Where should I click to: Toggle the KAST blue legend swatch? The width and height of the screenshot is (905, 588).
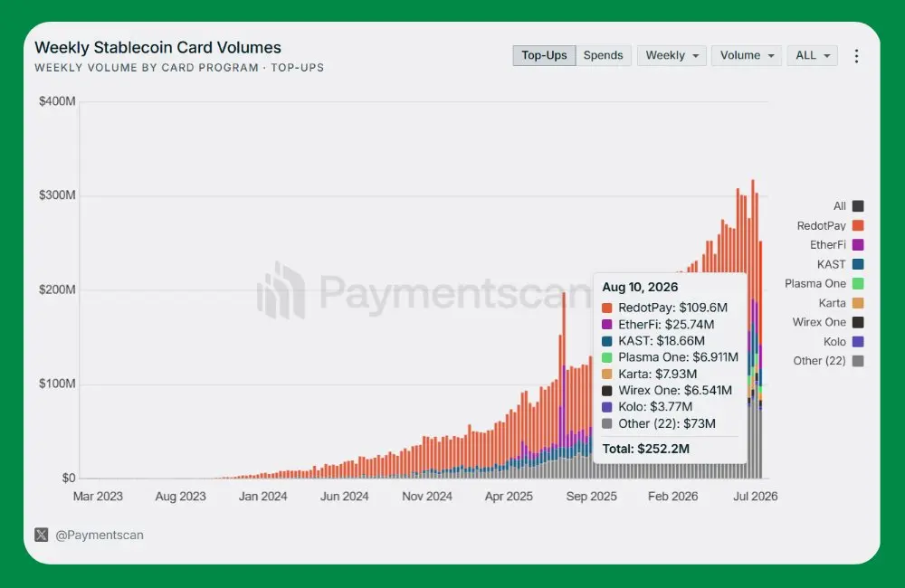pos(858,264)
